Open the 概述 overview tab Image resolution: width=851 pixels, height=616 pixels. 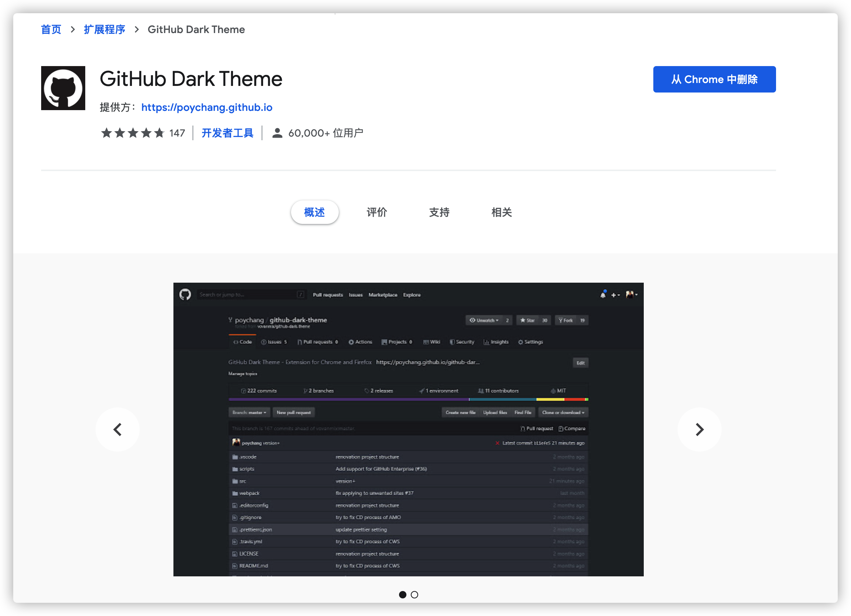click(315, 212)
